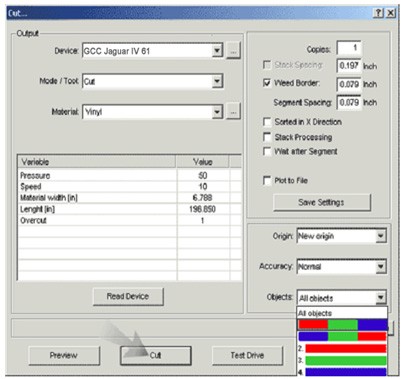Select All objects in the dropdown list

[x=342, y=313]
